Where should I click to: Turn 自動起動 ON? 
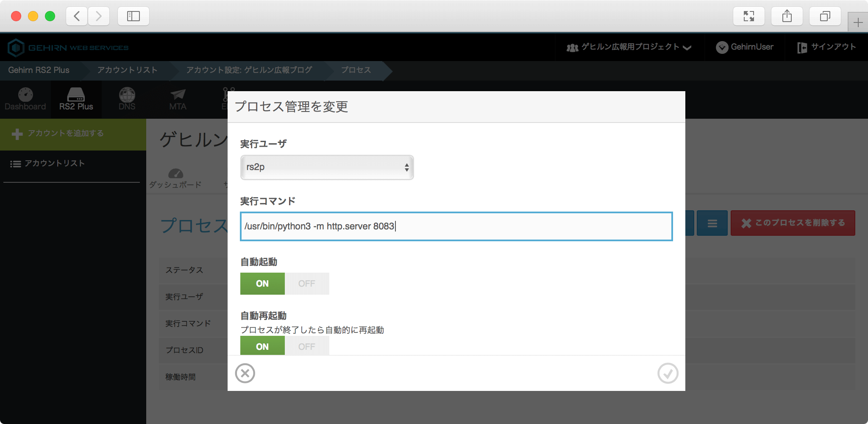coord(262,284)
